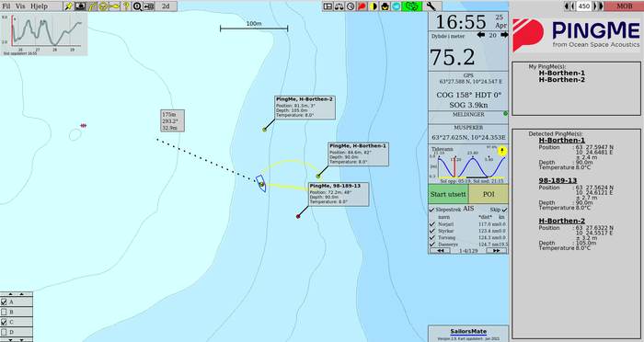Open the Fil menu

tap(6, 6)
